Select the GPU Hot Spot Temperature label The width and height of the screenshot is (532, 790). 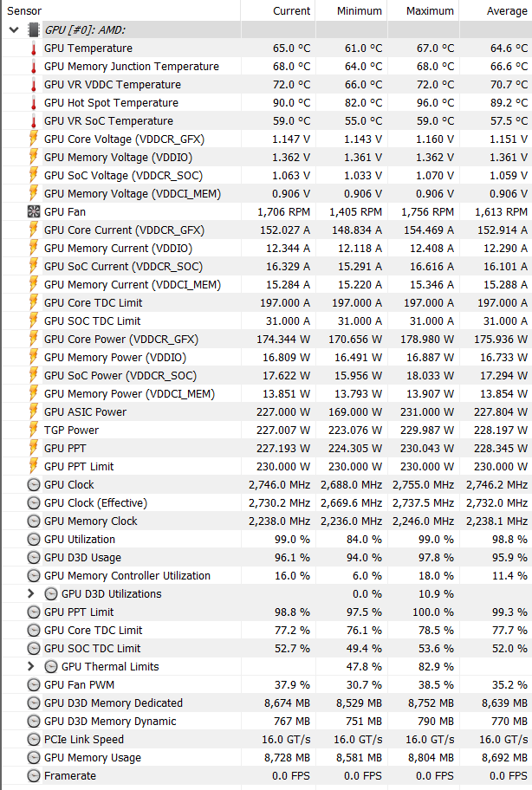111,103
